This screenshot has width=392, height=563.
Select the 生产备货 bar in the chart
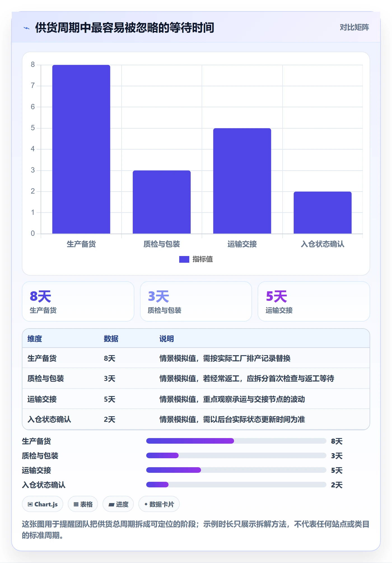point(81,149)
